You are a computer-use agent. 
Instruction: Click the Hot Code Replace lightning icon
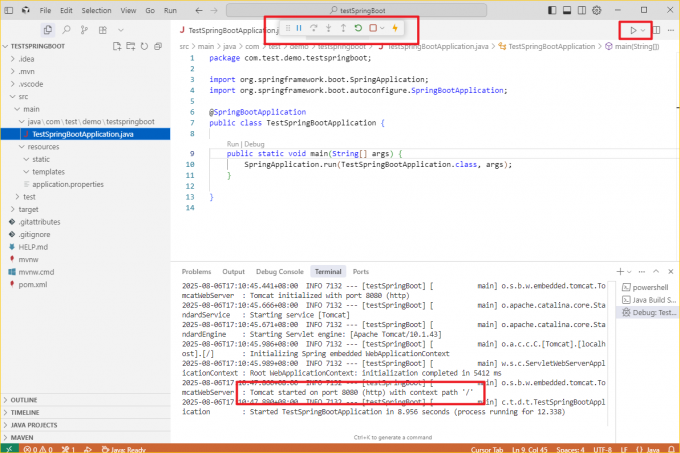click(x=395, y=28)
